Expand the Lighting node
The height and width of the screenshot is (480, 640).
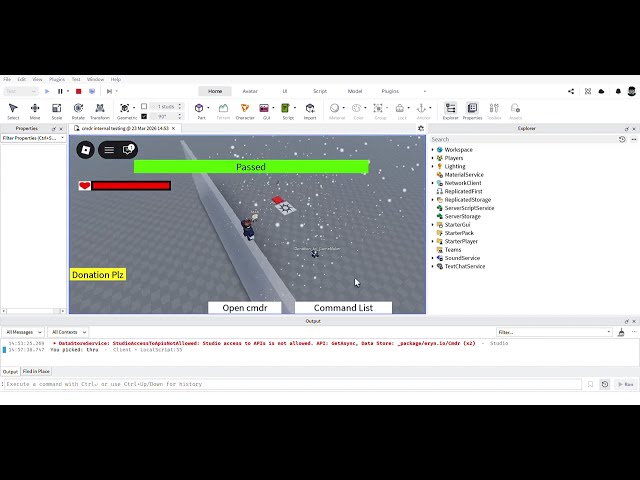[x=433, y=167]
